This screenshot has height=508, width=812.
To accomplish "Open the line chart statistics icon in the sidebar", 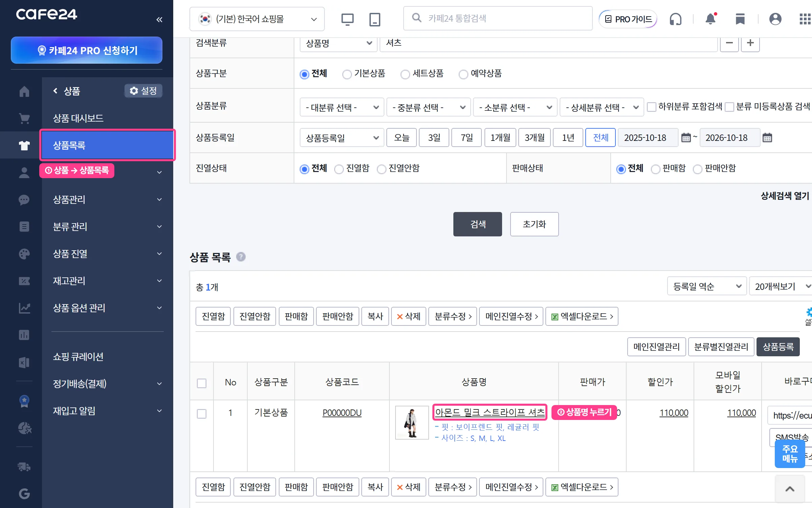I will tap(24, 308).
